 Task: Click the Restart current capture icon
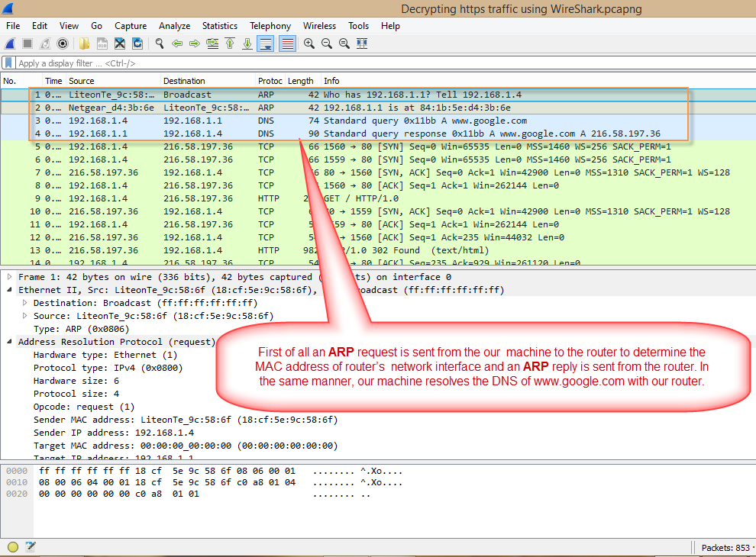pos(45,43)
